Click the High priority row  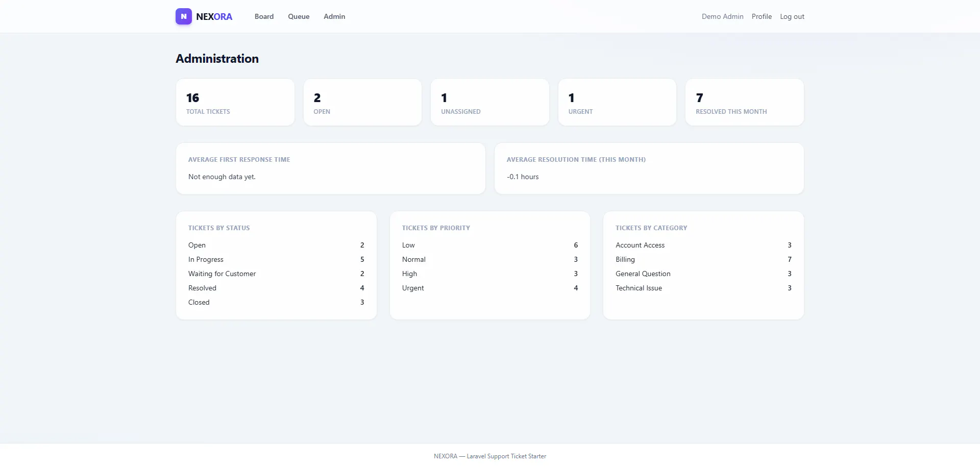coord(490,274)
